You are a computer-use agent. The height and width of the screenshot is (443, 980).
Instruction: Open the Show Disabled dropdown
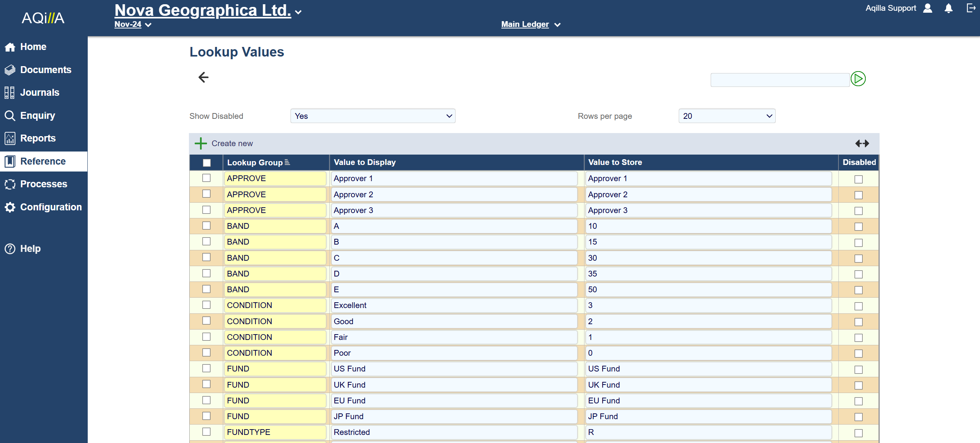pos(372,116)
